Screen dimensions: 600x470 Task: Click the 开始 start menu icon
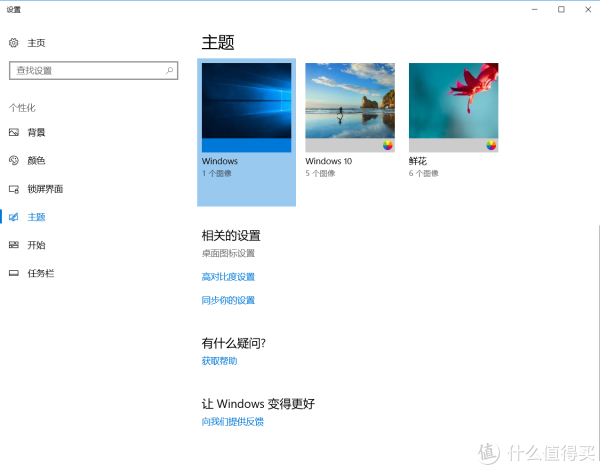pos(14,245)
